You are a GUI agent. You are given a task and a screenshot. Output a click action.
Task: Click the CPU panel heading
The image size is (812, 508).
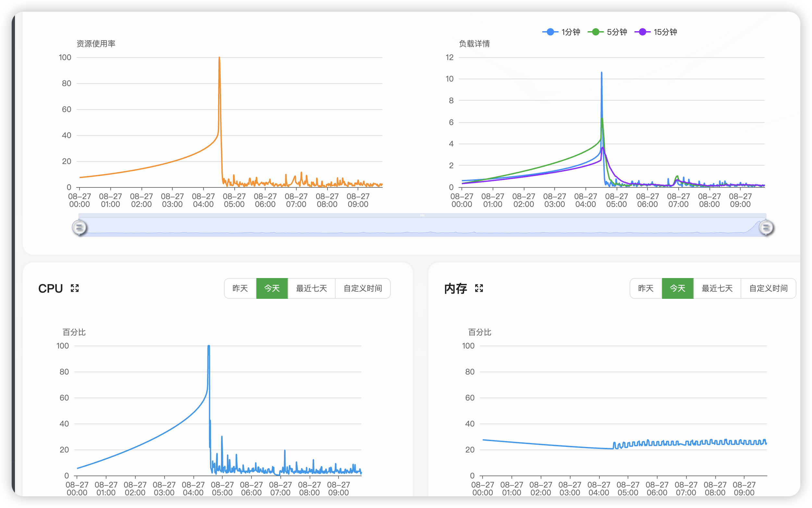click(x=50, y=288)
